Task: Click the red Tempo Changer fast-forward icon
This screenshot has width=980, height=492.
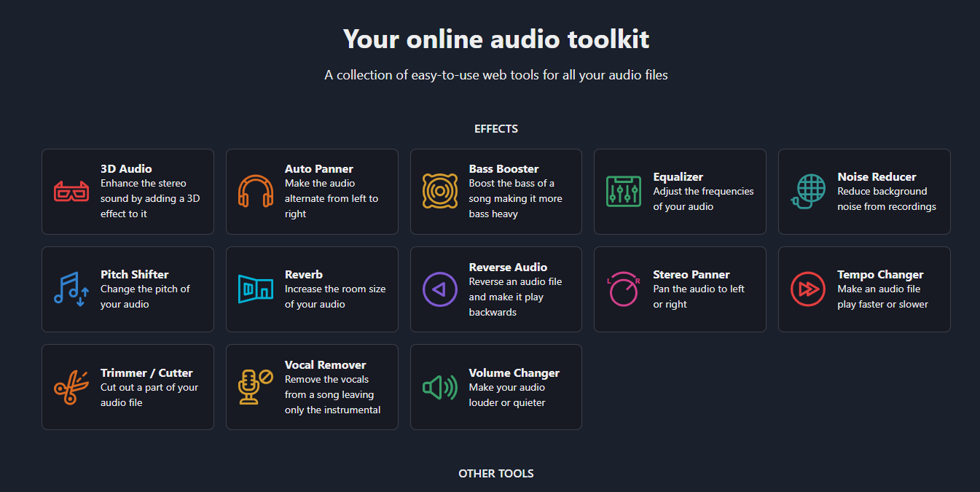Action: 808,289
